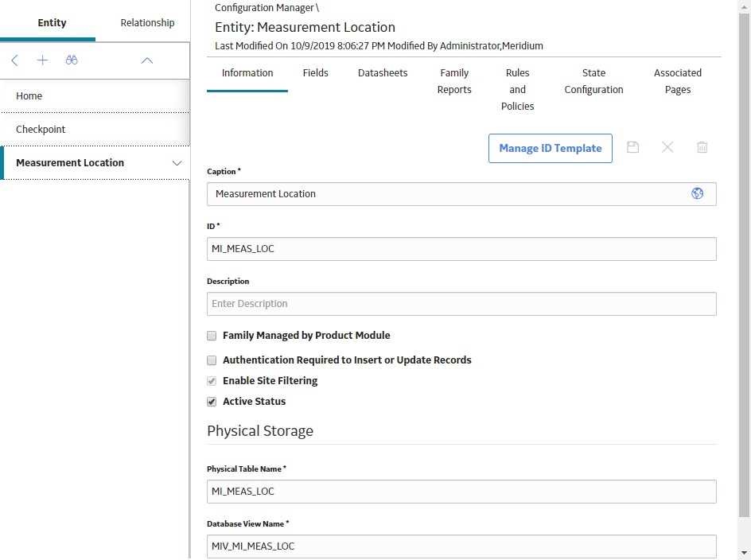Uncheck the Active Status checkbox

(x=212, y=402)
